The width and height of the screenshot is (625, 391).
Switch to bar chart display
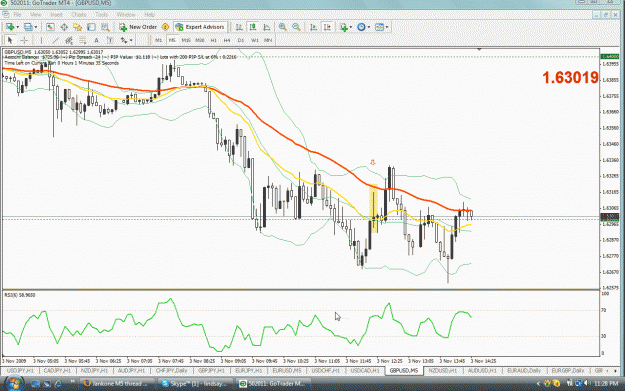pos(239,27)
